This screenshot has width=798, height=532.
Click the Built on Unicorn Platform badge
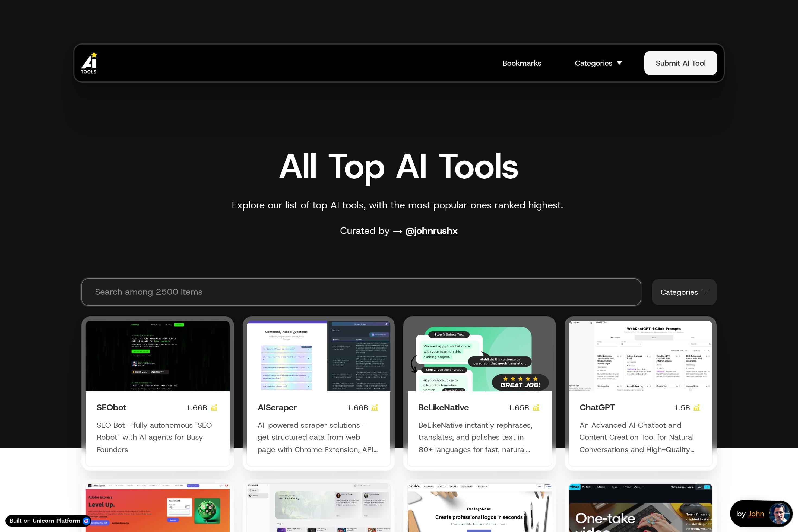[x=48, y=521]
